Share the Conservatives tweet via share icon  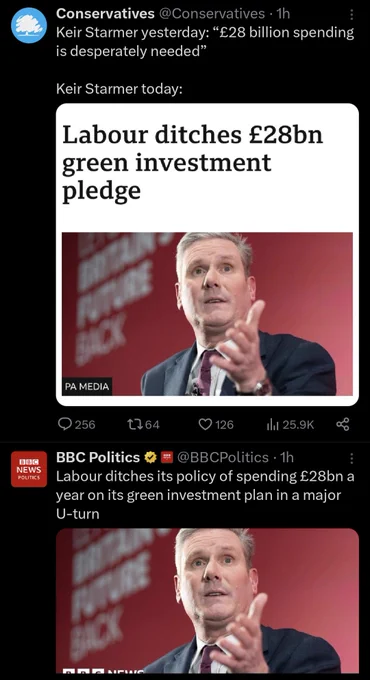point(343,424)
